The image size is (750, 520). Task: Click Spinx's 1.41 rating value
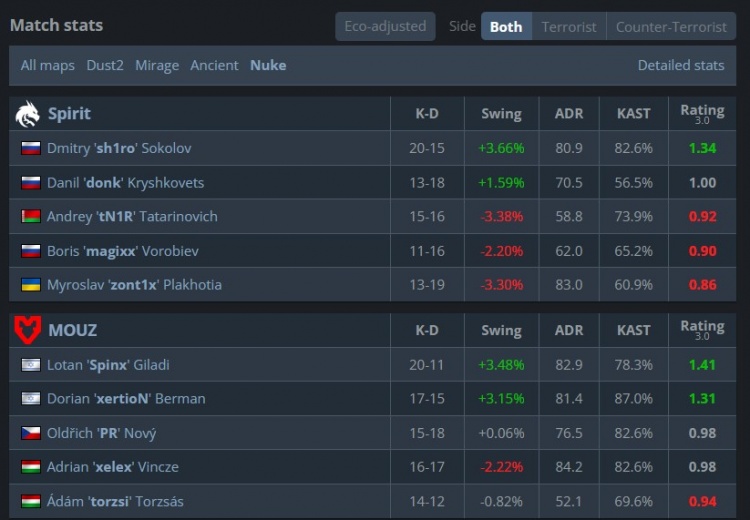(702, 365)
